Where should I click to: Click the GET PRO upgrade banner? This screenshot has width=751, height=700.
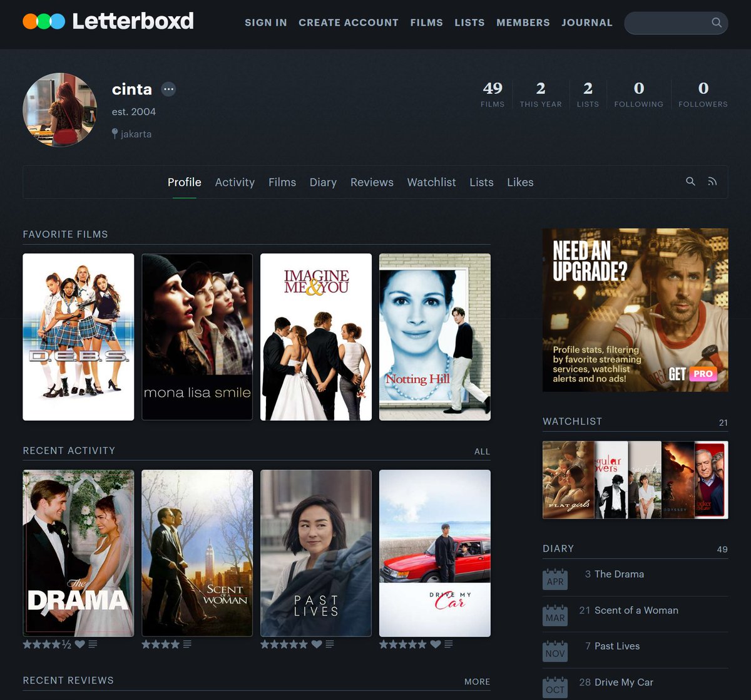pyautogui.click(x=635, y=310)
